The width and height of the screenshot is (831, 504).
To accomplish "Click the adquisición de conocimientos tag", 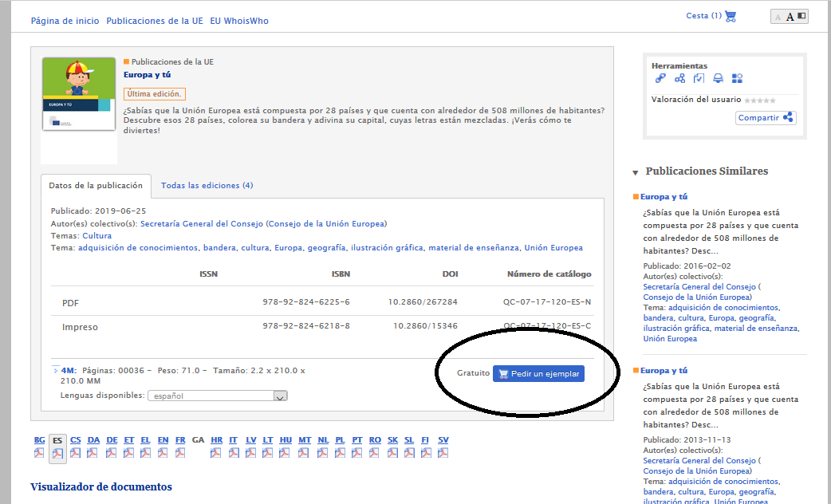I will click(x=138, y=248).
